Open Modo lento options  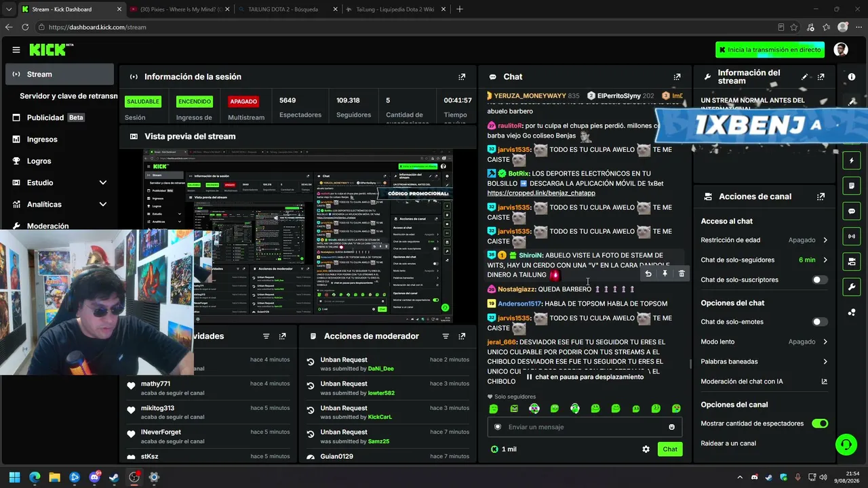[x=764, y=342]
